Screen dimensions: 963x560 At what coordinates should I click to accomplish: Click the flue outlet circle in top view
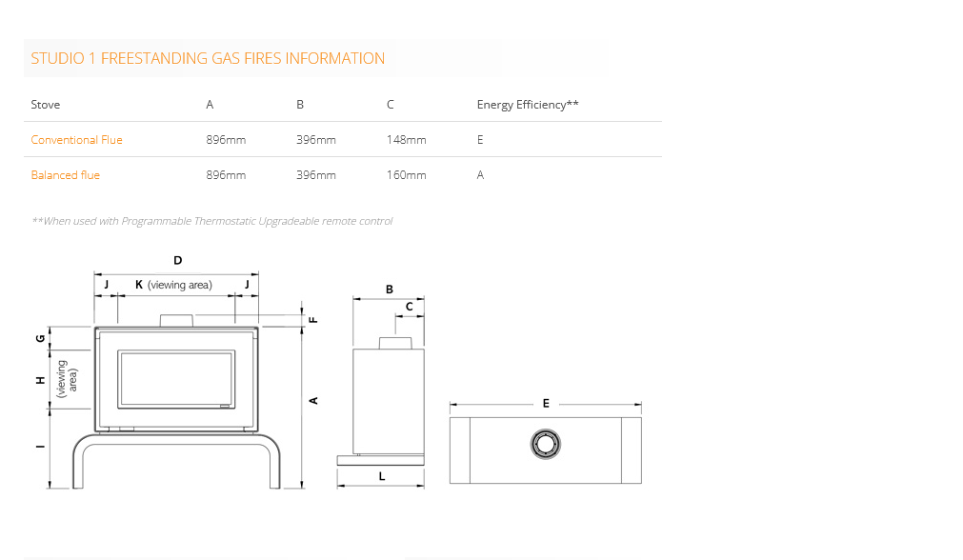click(x=546, y=444)
